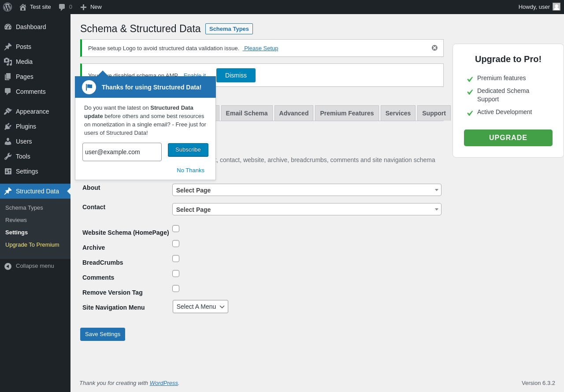Click the Save Settings button
The height and width of the screenshot is (392, 564).
[103, 334]
